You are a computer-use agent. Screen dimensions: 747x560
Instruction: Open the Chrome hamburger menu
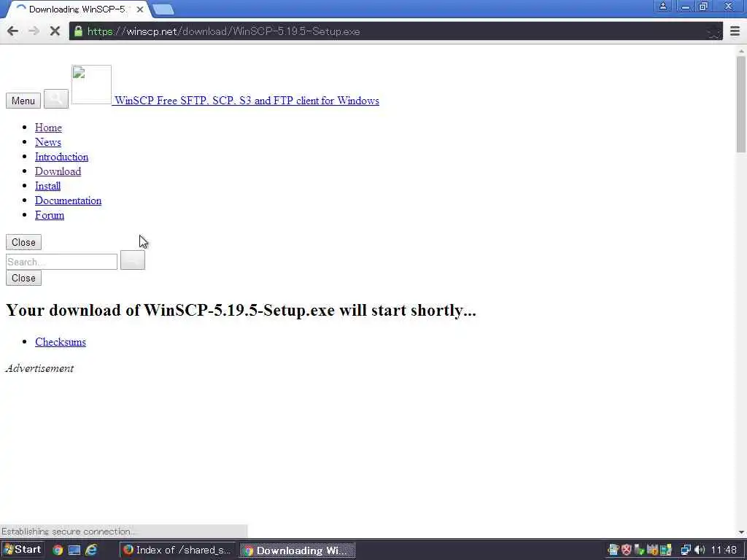click(x=735, y=31)
